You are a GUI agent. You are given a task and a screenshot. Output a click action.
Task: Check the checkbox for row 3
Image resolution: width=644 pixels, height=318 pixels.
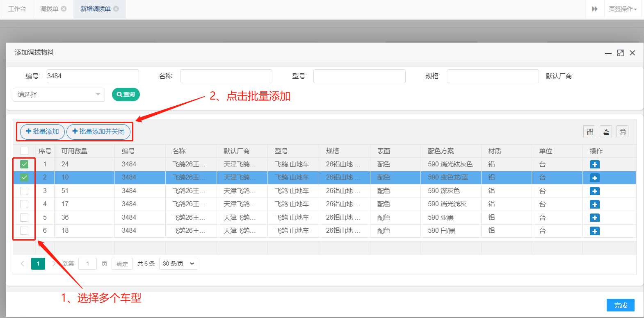[24, 191]
